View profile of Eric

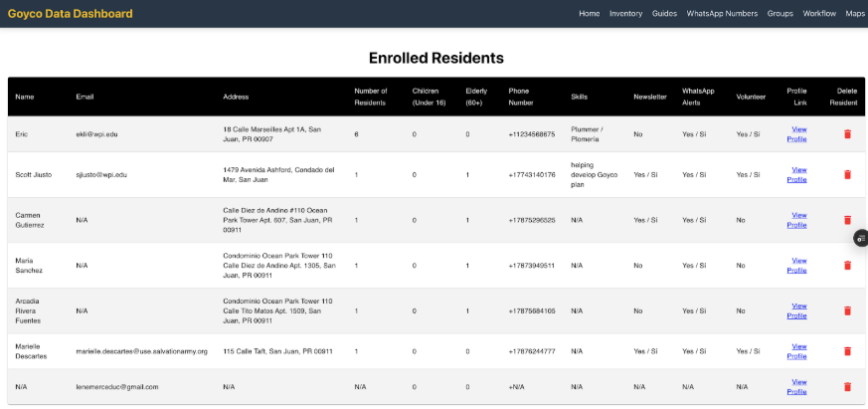(797, 134)
